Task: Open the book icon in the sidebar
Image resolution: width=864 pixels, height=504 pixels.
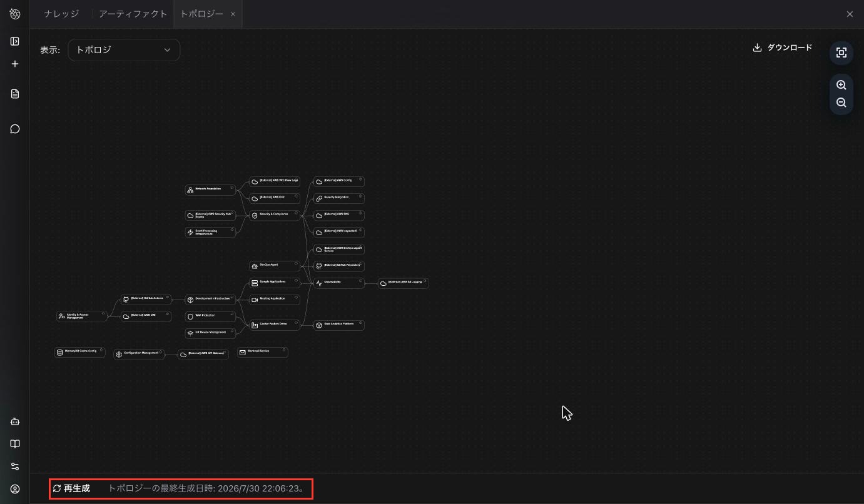Action: click(x=15, y=444)
